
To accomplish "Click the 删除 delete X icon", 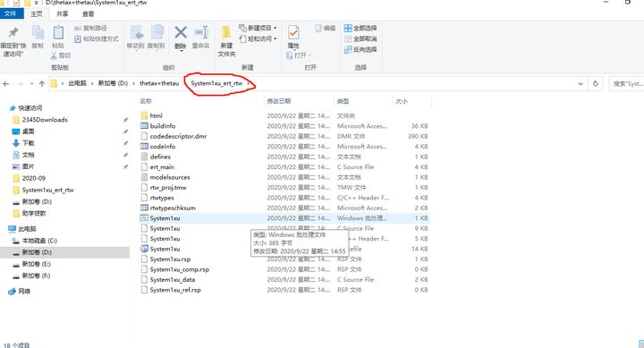I will coord(181,32).
